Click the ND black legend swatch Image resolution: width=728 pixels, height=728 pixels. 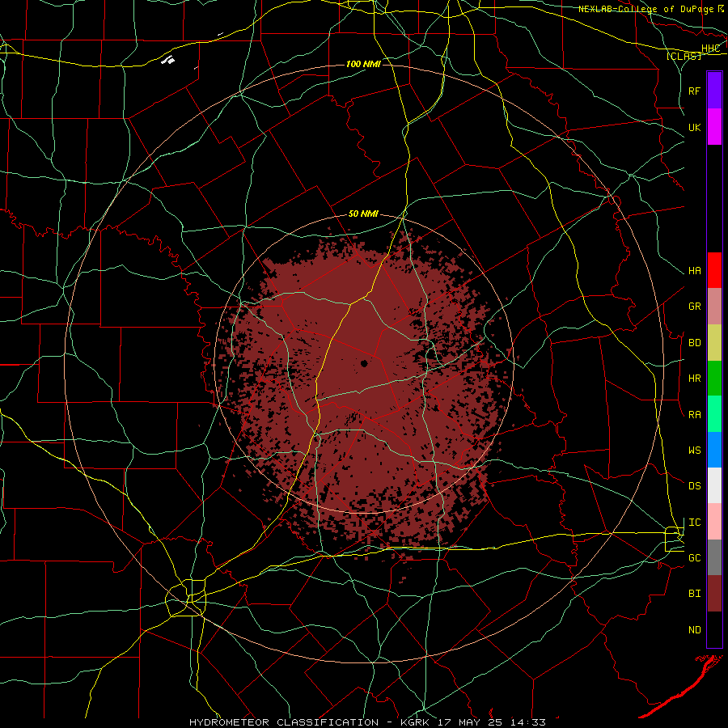pos(714,629)
